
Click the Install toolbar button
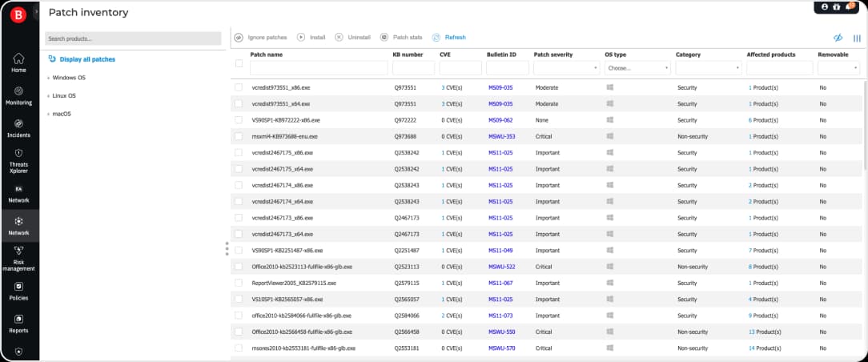pyautogui.click(x=311, y=37)
